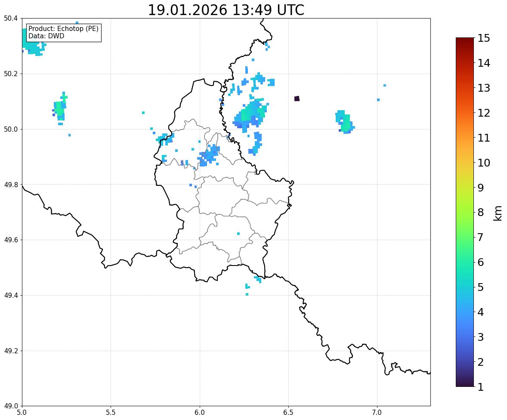Image resolution: width=507 pixels, height=420 pixels.
Task: Click the longitude axis label '6.5'
Action: 288,413
